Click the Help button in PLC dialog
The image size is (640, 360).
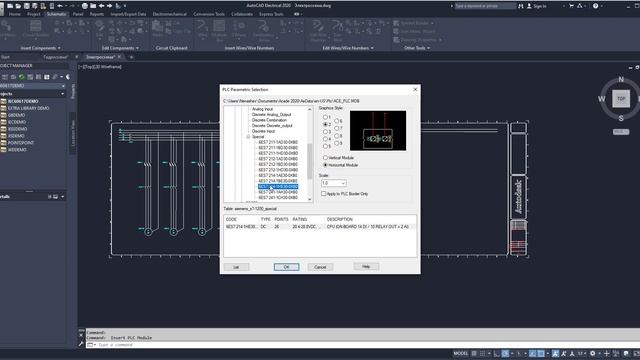click(x=366, y=267)
